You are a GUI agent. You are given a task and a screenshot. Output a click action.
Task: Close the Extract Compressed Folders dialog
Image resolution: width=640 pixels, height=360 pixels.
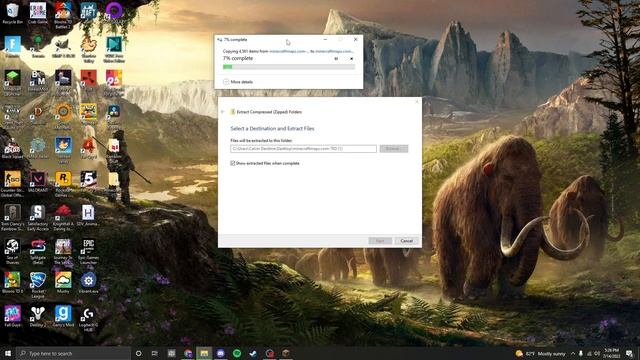point(417,102)
